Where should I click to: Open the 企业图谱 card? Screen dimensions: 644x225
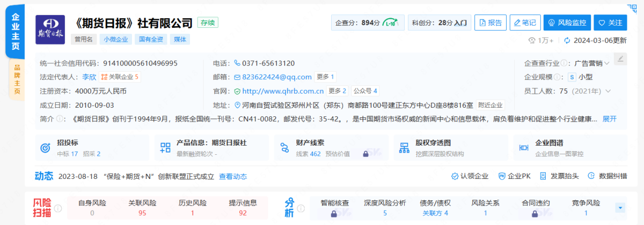(x=570, y=147)
